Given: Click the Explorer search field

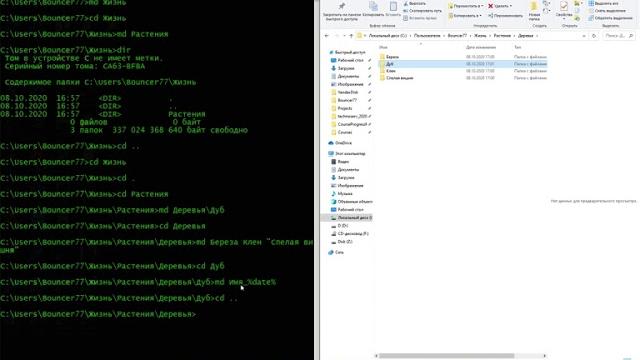Looking at the screenshot, I should 618,36.
